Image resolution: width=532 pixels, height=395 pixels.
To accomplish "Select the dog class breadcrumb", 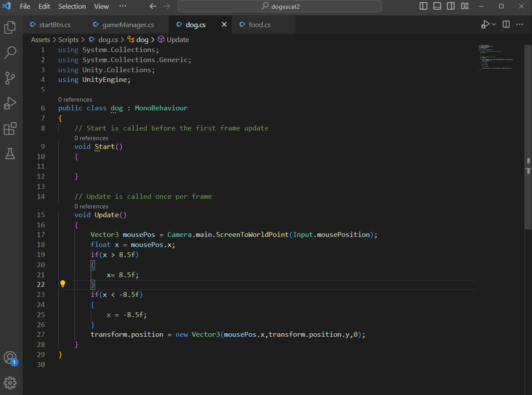I will pos(138,40).
